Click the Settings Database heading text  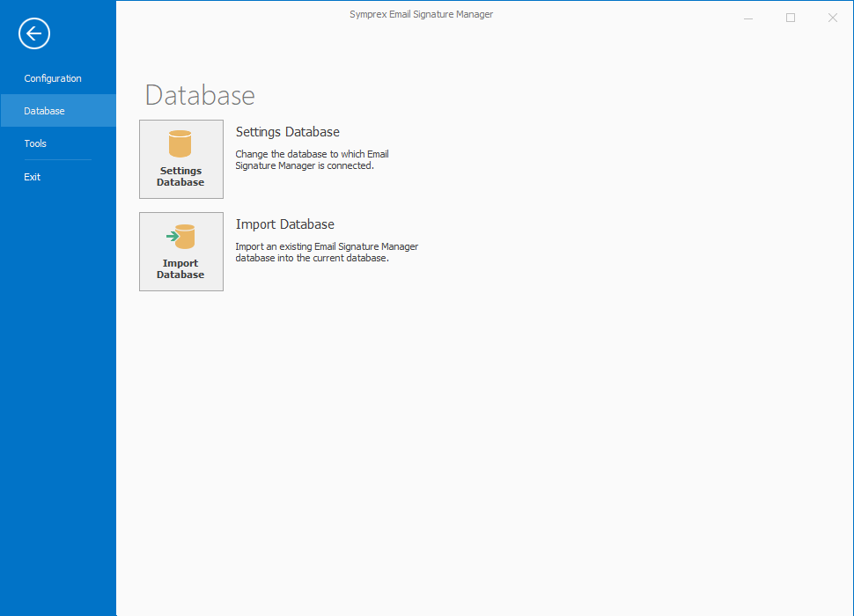point(287,132)
